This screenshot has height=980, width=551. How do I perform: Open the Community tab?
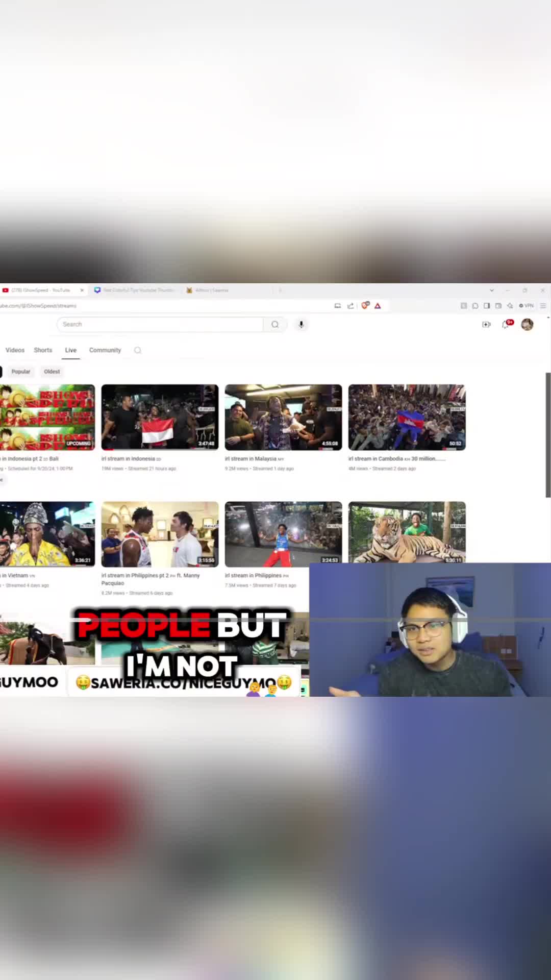(x=105, y=350)
